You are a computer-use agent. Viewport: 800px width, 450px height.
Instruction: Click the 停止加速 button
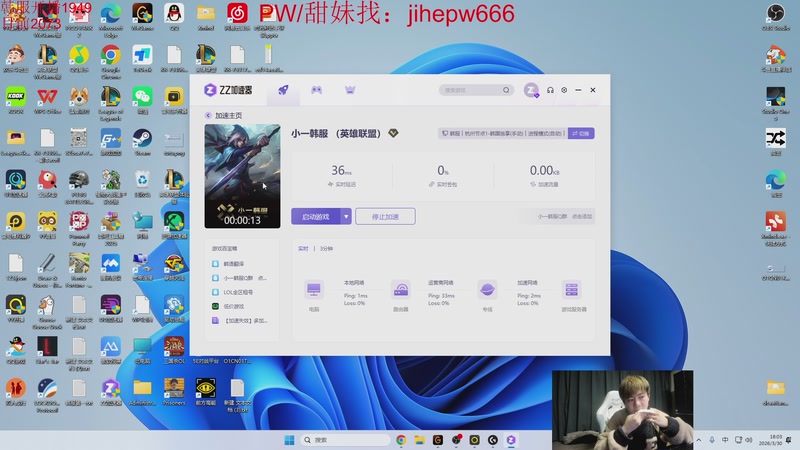click(x=385, y=216)
